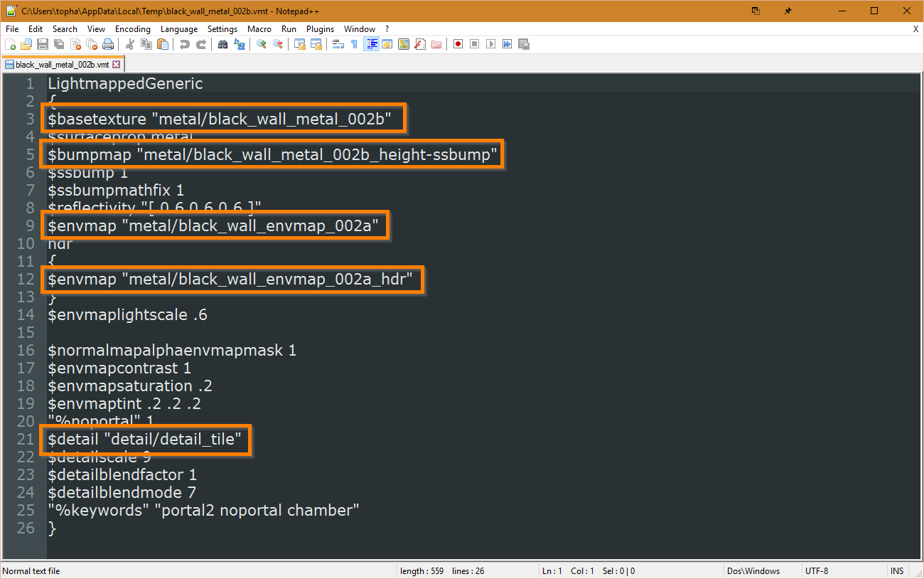
Task: Click the '$envmaplightscale .6' line
Action: [128, 315]
